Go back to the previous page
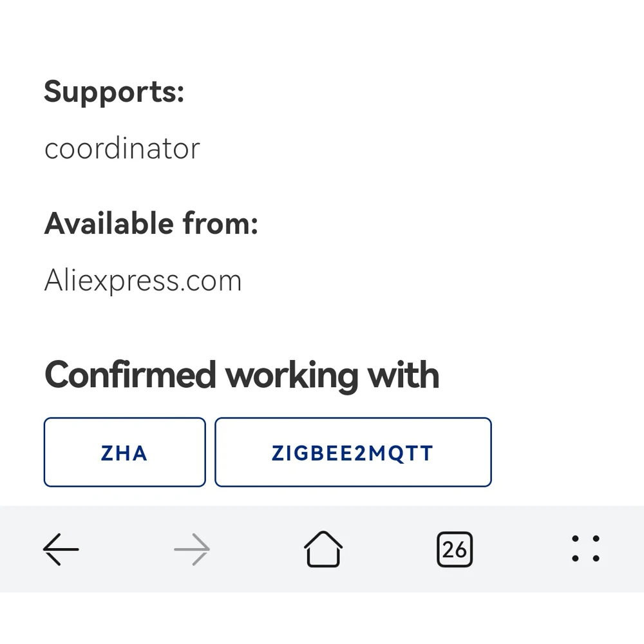644x644 pixels. point(61,549)
